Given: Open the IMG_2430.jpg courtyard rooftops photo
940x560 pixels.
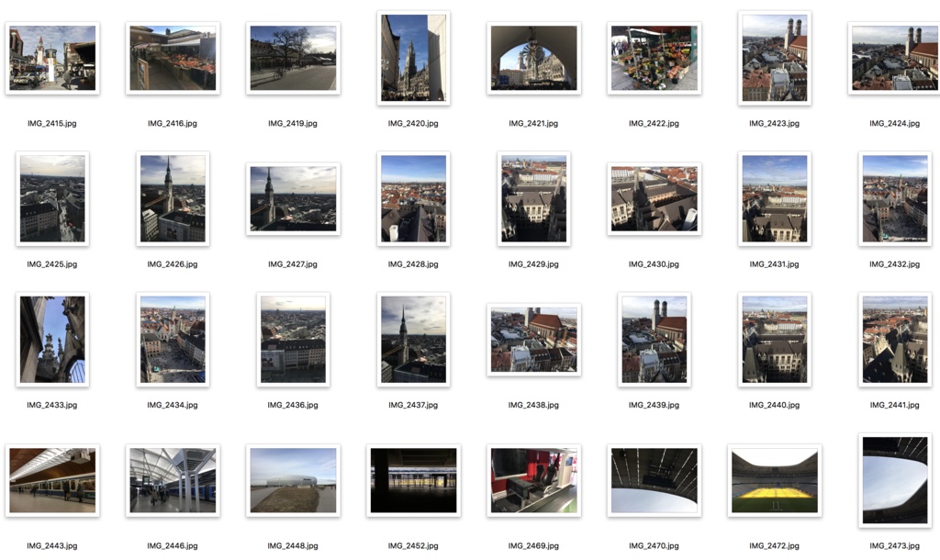Looking at the screenshot, I should pyautogui.click(x=655, y=198).
